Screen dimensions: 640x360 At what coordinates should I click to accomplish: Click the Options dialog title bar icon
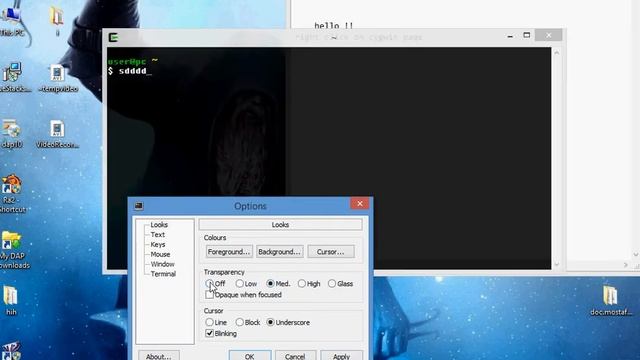139,206
